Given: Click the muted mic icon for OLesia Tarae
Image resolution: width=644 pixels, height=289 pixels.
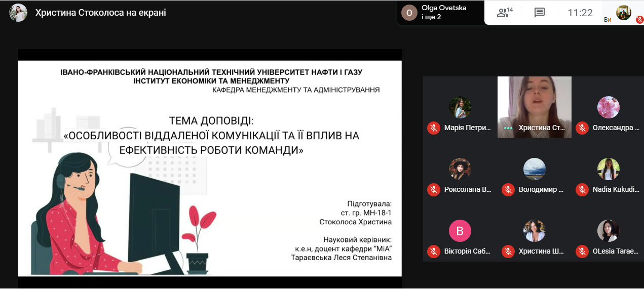Looking at the screenshot, I should [582, 251].
